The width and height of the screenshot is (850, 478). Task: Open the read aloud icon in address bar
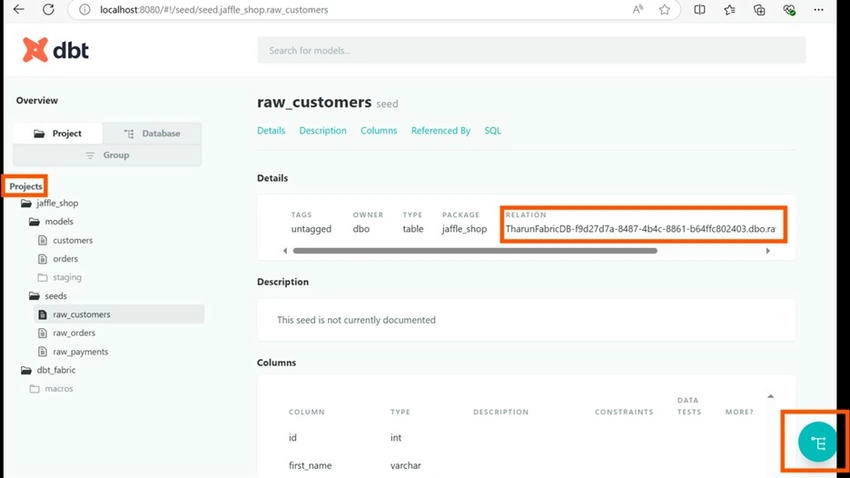click(x=638, y=9)
